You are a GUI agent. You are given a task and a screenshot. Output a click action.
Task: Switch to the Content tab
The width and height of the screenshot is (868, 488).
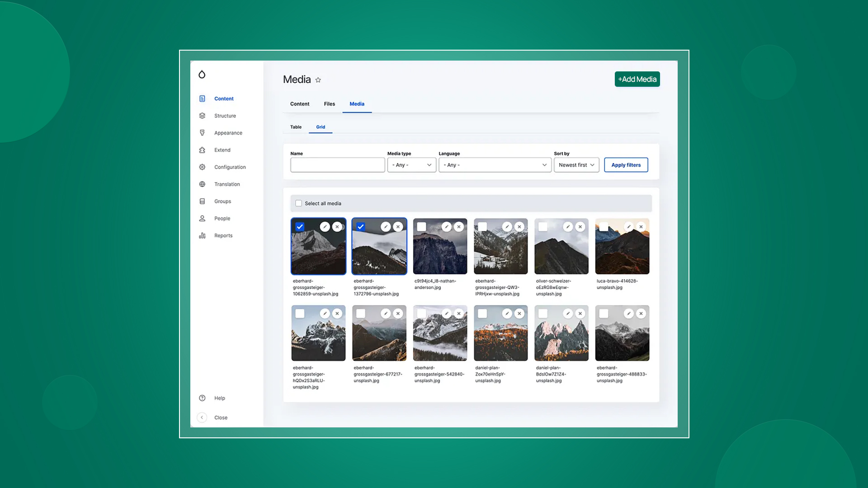(x=300, y=104)
